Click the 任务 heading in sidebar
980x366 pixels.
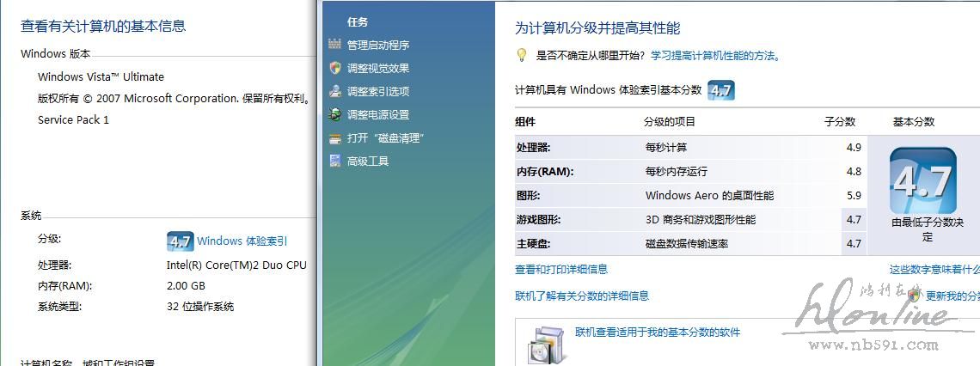[x=358, y=21]
